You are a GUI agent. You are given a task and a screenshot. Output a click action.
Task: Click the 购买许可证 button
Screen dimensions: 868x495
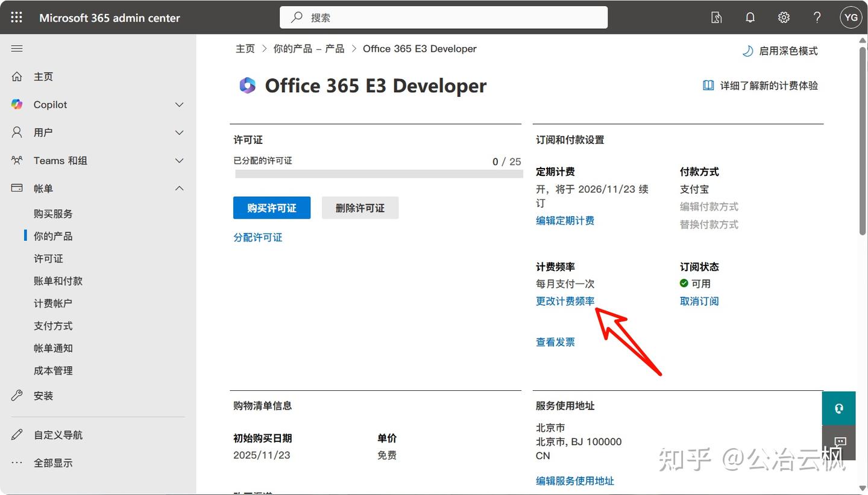272,208
